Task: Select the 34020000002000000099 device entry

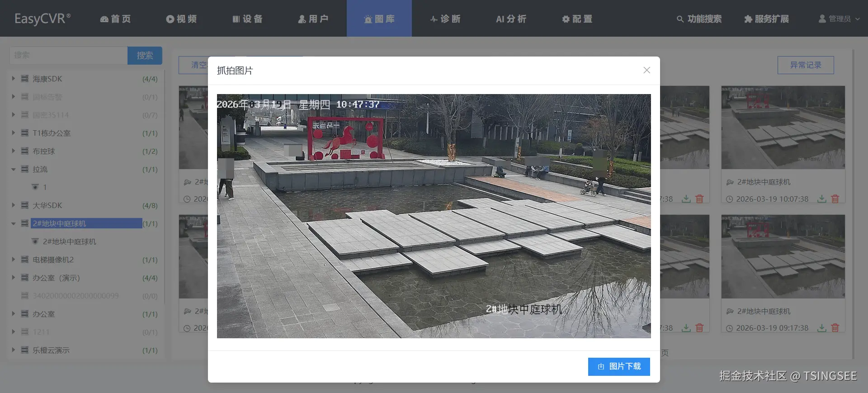Action: coord(75,296)
